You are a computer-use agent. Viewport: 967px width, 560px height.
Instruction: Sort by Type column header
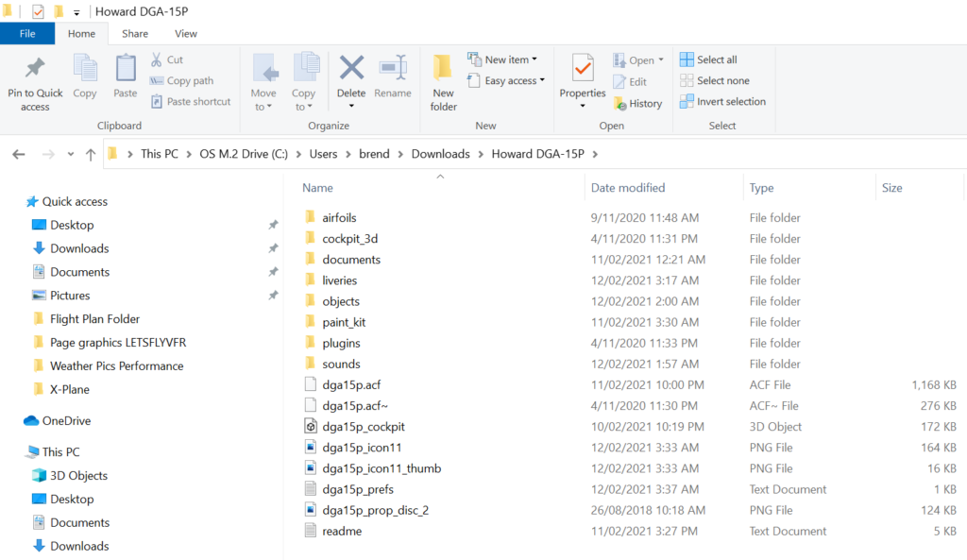762,188
